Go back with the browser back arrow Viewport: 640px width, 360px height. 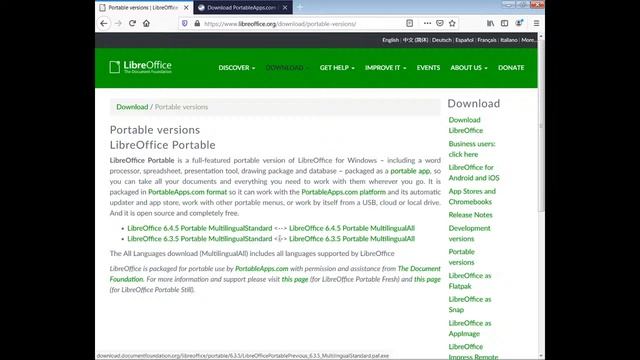point(104,23)
